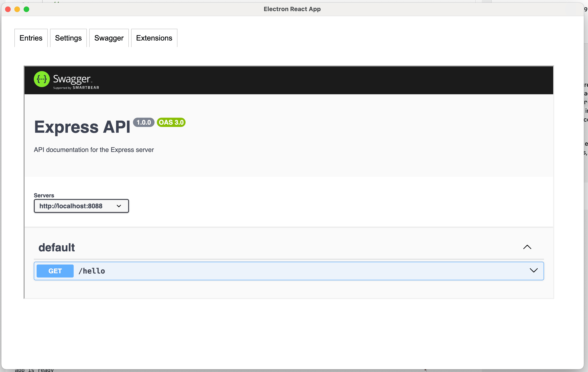Click the /hello endpoint path

92,271
